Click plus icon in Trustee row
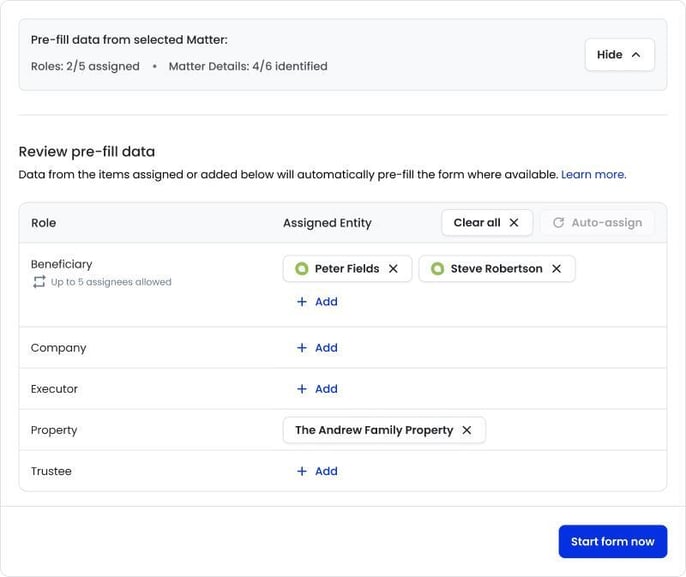Screen dimensions: 686x577 (x=302, y=471)
